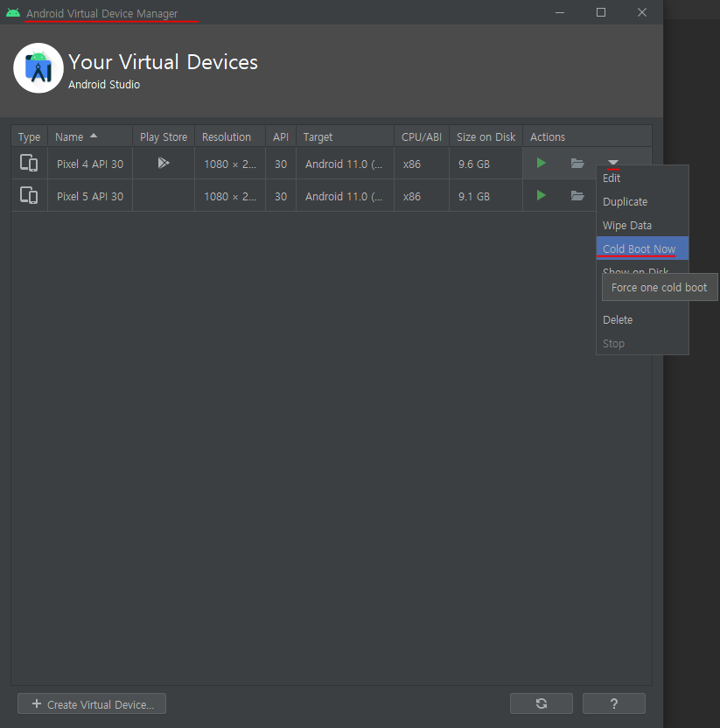The image size is (720, 728).
Task: Click the 9.6 GB size cell
Action: click(486, 164)
